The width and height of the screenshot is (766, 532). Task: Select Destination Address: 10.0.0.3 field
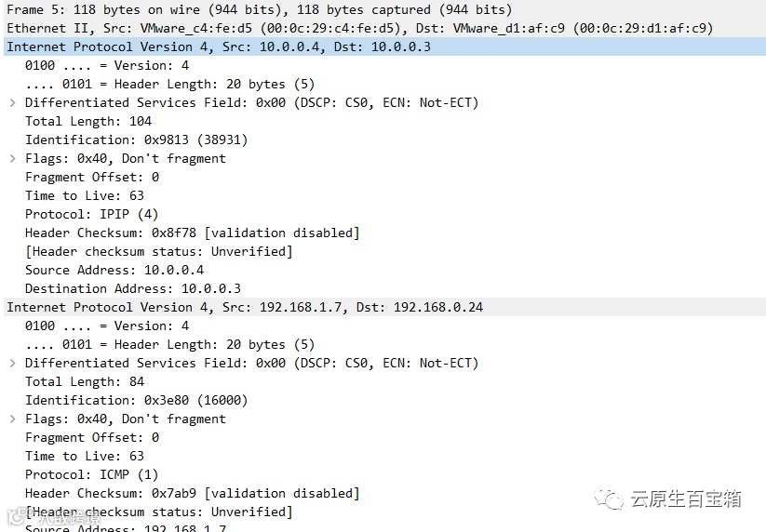(x=133, y=289)
